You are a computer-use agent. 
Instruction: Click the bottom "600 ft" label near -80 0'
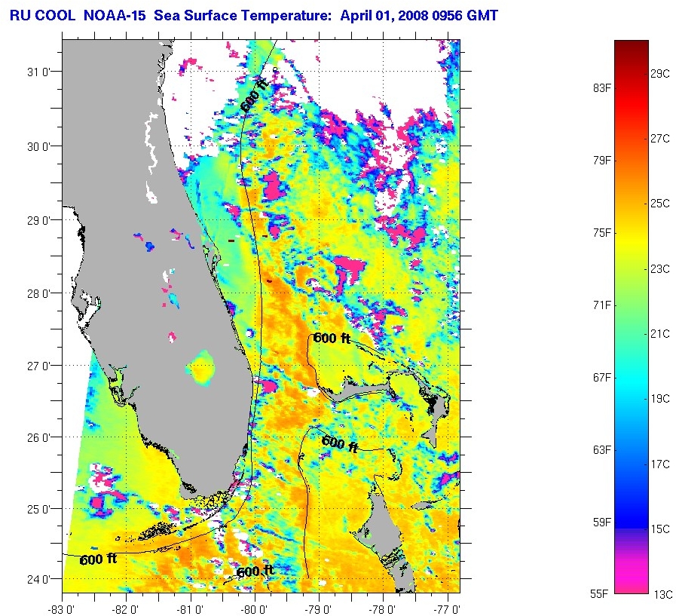(255, 571)
